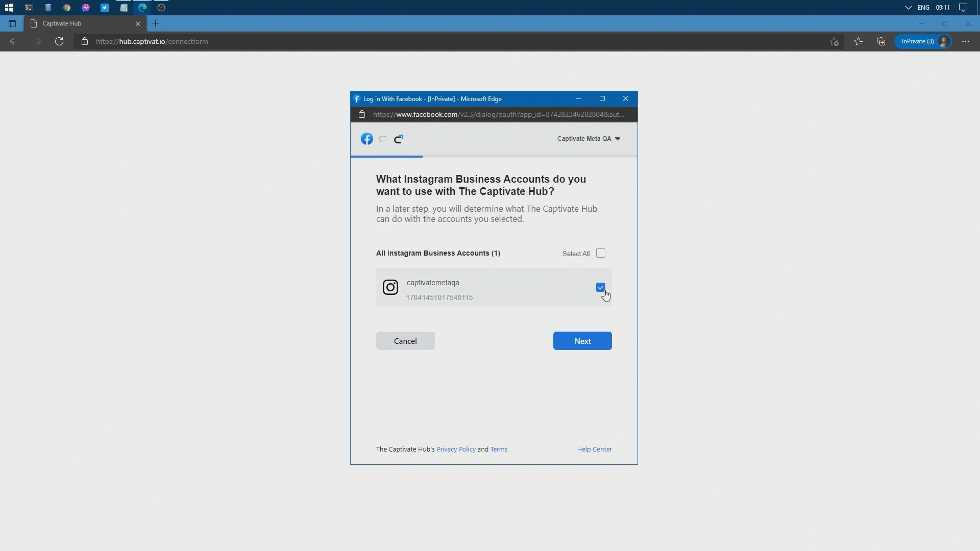The height and width of the screenshot is (551, 980).
Task: Click the Captivate Hub app icon in the header
Action: tap(399, 139)
